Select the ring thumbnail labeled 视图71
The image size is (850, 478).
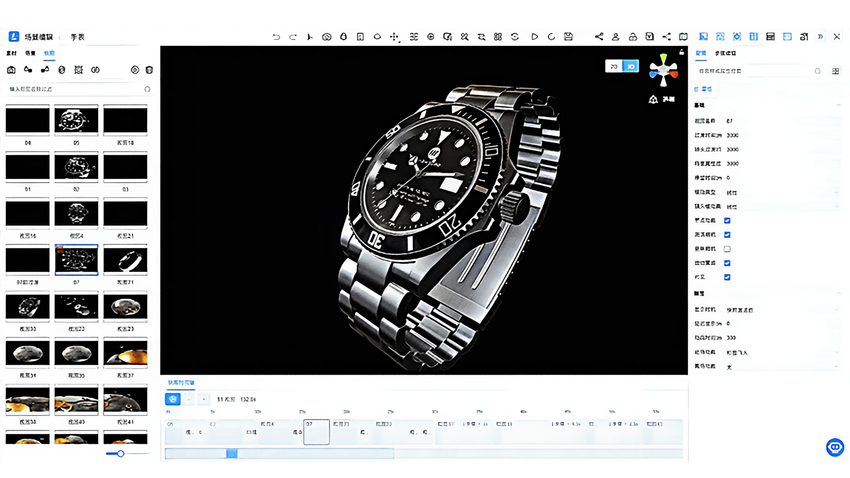click(125, 260)
